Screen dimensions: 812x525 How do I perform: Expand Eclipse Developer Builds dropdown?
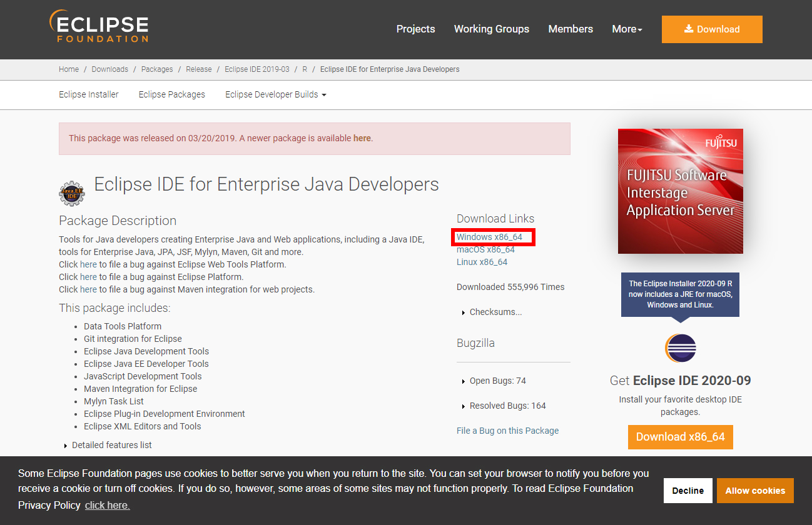pyautogui.click(x=276, y=94)
